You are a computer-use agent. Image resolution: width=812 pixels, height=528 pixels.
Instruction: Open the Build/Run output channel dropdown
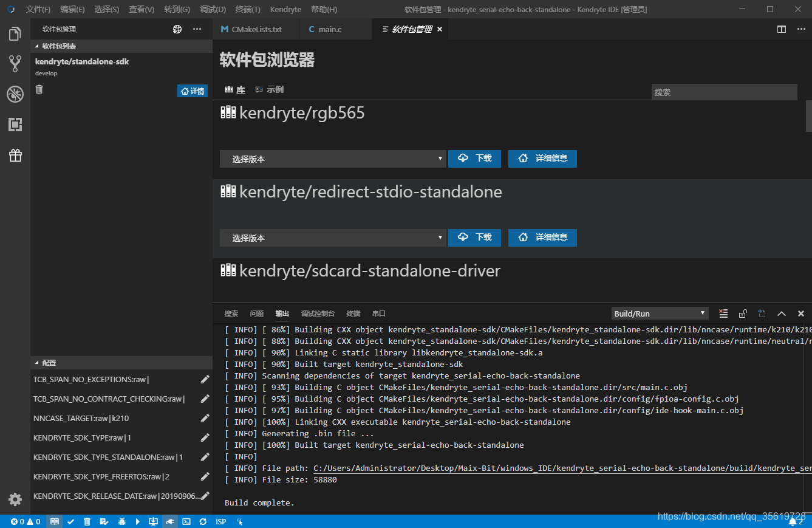(660, 314)
